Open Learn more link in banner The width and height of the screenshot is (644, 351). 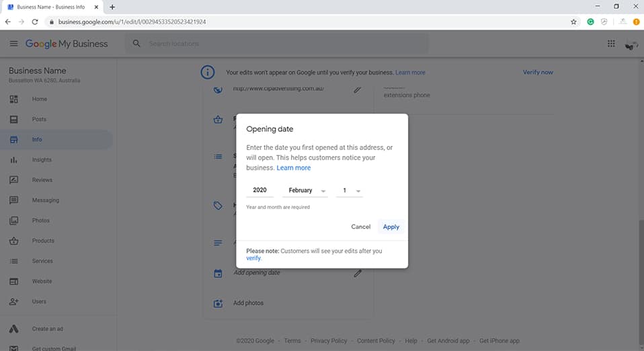pyautogui.click(x=410, y=73)
